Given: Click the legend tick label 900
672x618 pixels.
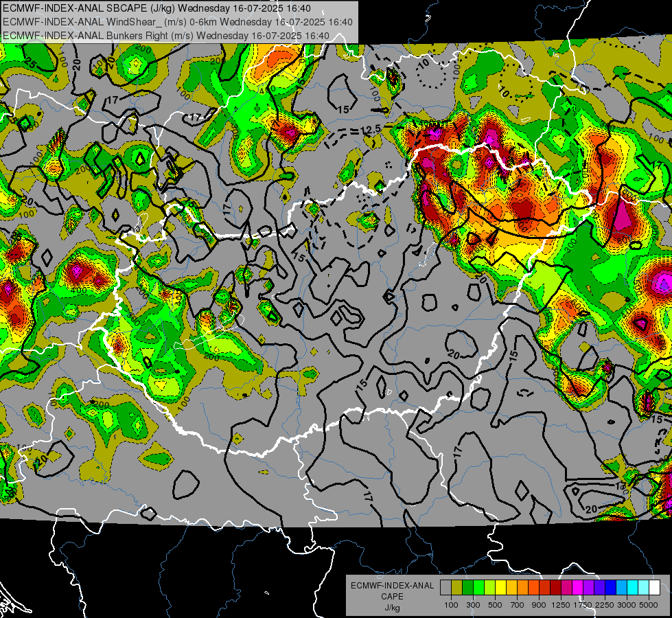Looking at the screenshot, I should click(539, 605).
